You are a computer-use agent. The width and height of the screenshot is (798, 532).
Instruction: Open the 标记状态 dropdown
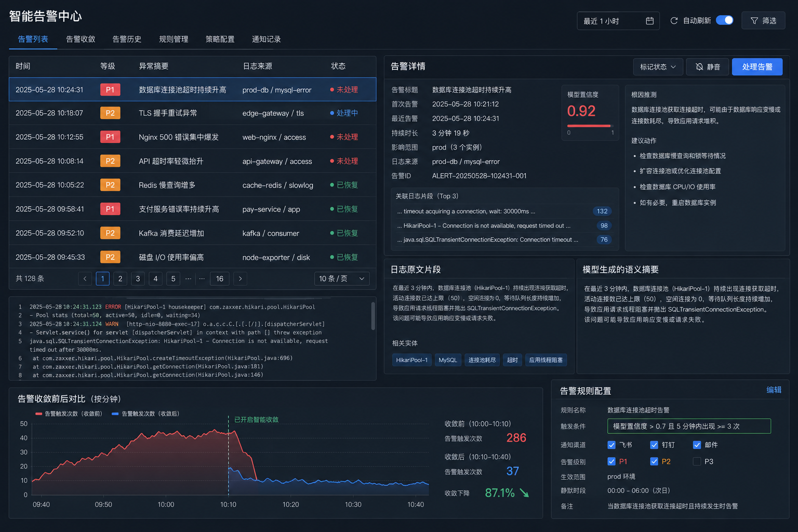pos(658,67)
